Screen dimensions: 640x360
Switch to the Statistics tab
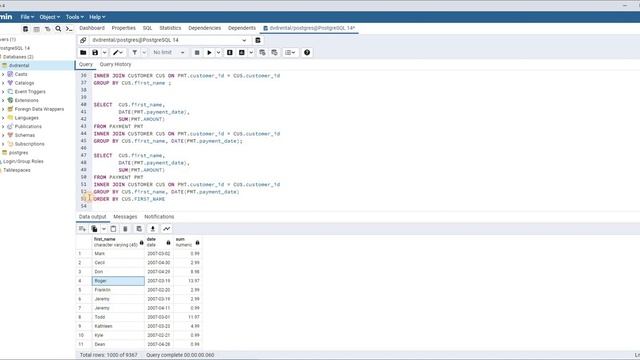tap(170, 28)
